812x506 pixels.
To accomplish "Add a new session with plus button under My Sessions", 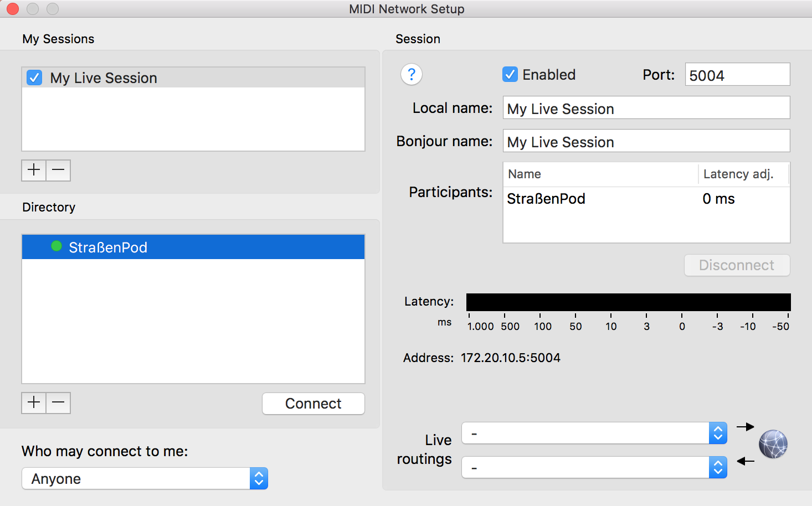I will click(x=34, y=170).
